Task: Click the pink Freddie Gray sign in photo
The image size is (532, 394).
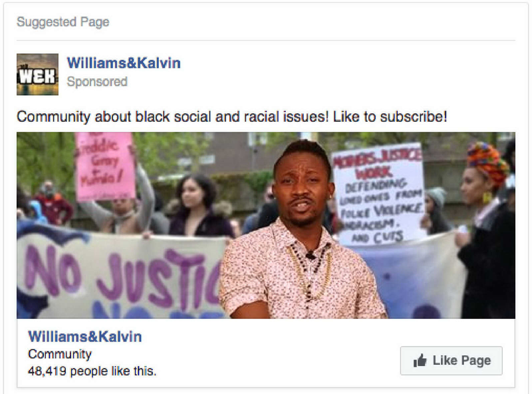Action: point(104,166)
